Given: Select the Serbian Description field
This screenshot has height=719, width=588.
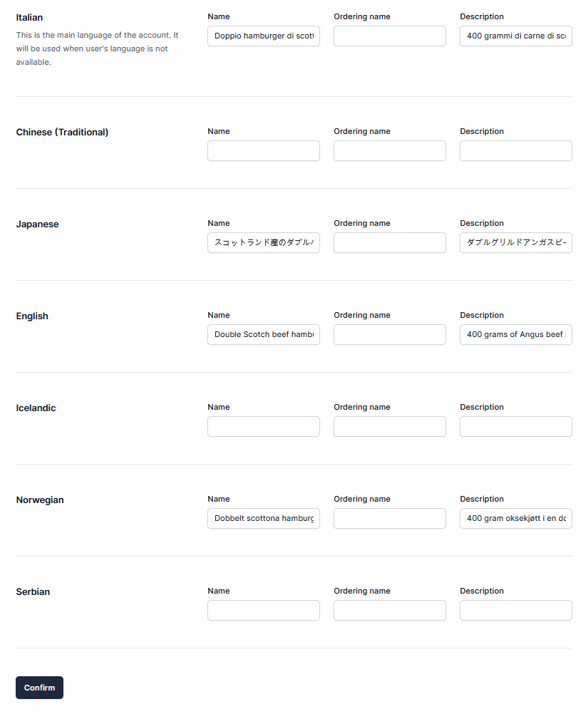Looking at the screenshot, I should pyautogui.click(x=516, y=610).
